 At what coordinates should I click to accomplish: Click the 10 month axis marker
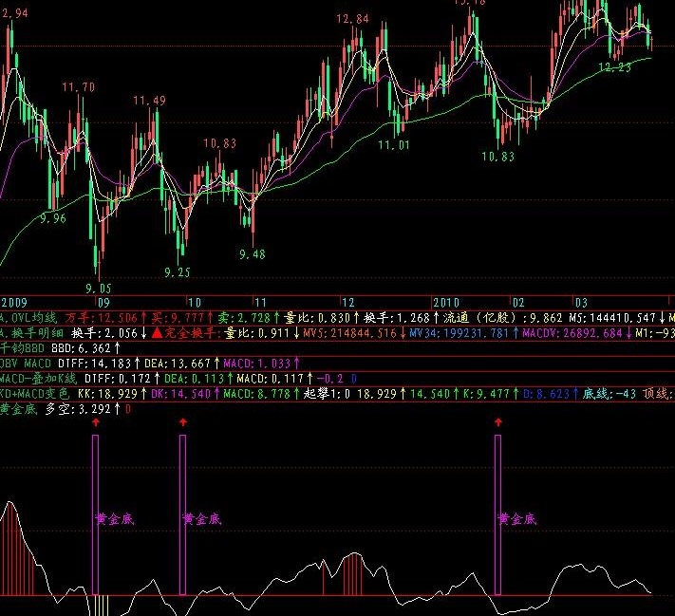pos(195,303)
